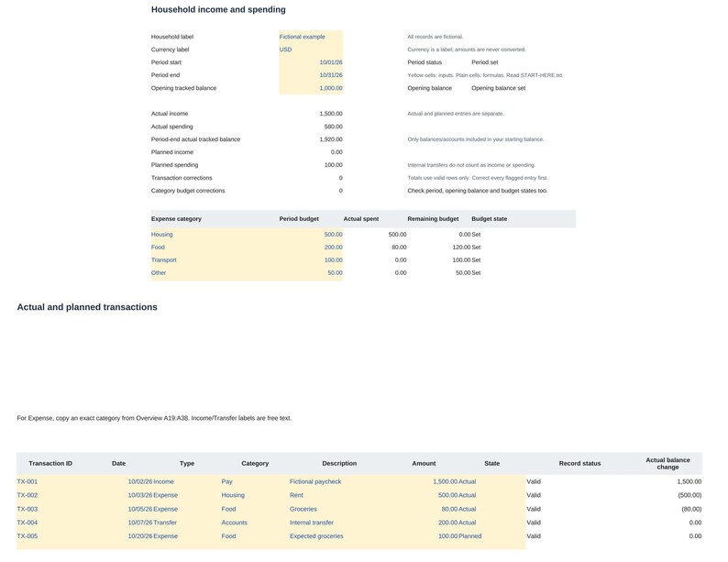Select transaction ID TX-003
This screenshot has width=728, height=562.
[27, 509]
